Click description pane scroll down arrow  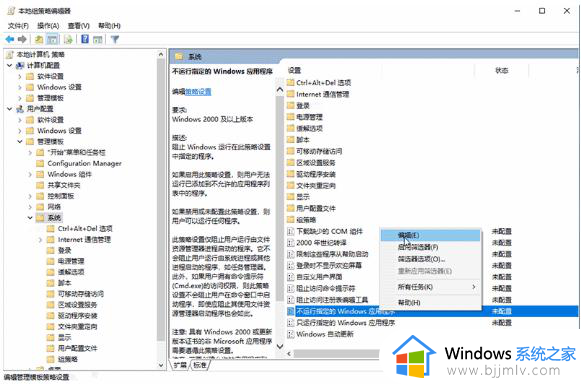[280, 347]
